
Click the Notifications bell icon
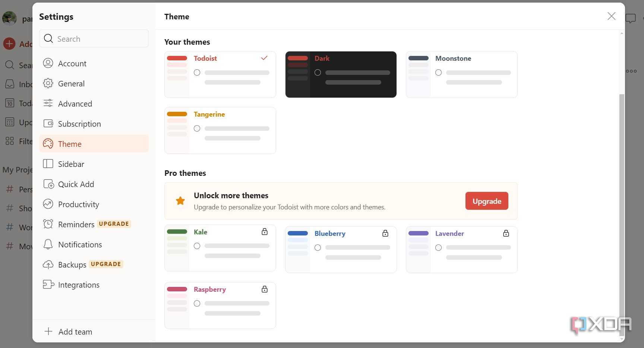click(48, 244)
